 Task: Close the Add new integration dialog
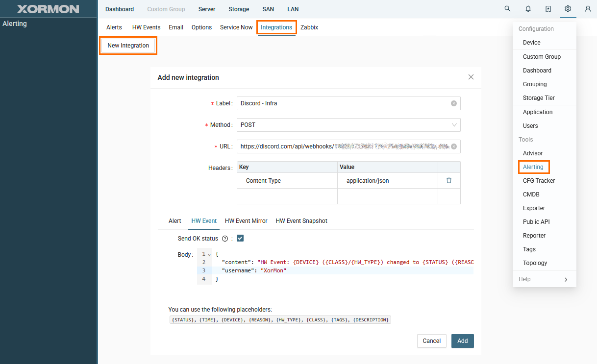point(471,77)
